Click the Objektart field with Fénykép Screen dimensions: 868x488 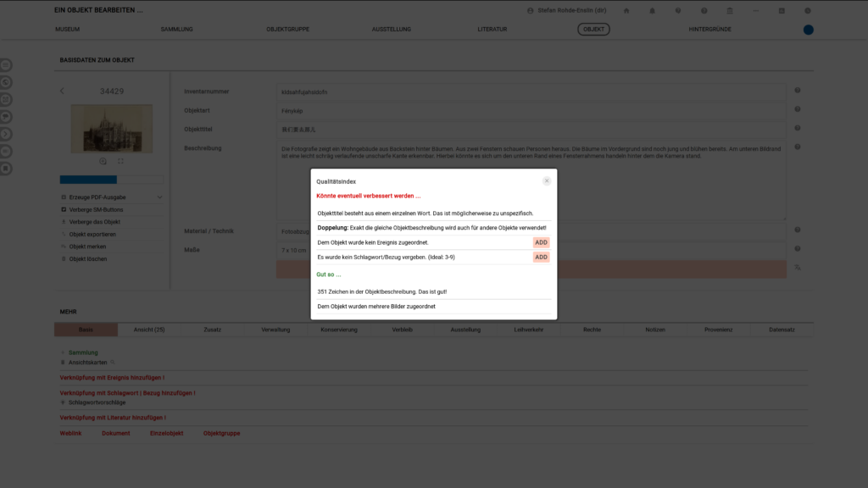(531, 111)
